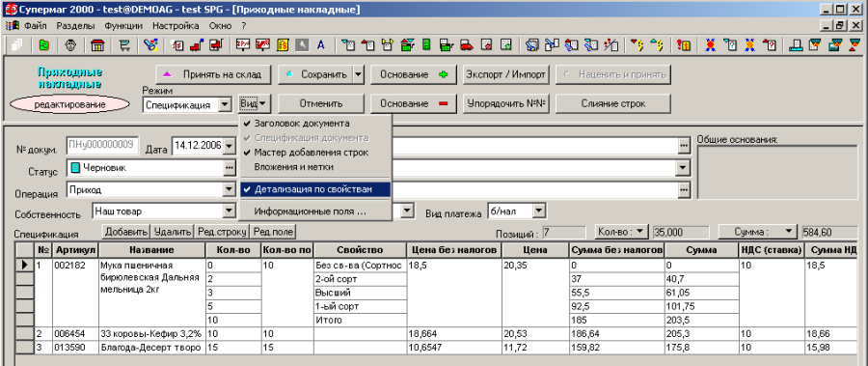Click the № докум. input field
The height and width of the screenshot is (366, 868).
[102, 145]
